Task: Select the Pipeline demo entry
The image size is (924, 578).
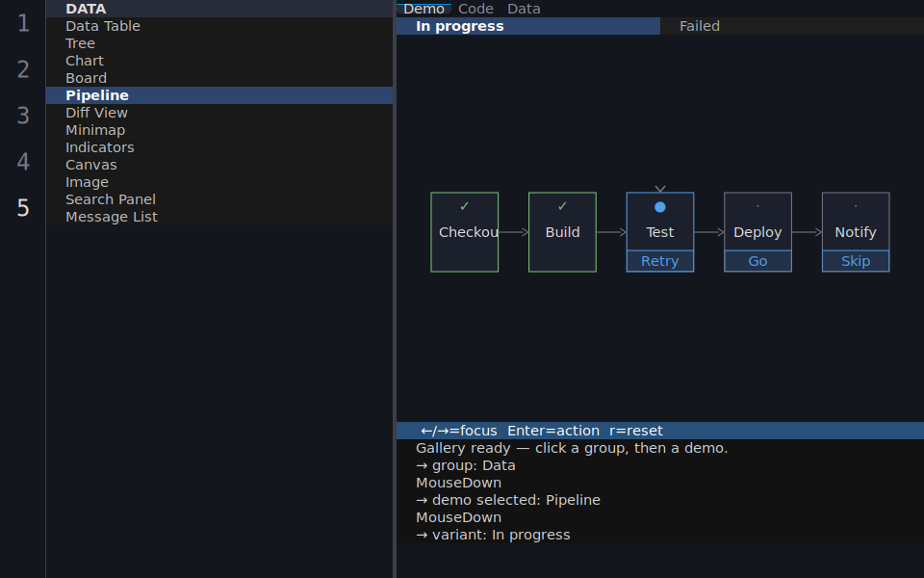Action: 219,95
